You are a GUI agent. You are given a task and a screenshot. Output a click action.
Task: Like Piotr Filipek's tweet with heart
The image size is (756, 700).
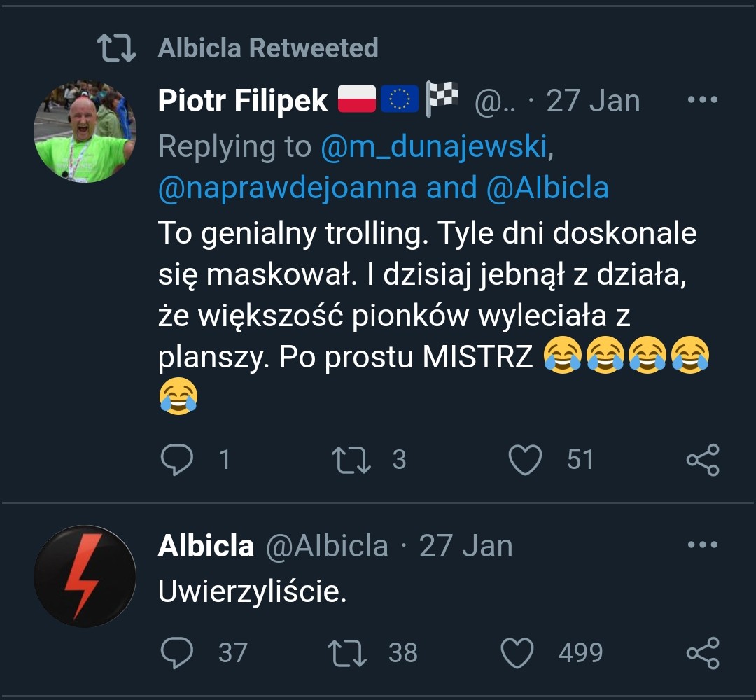[525, 460]
